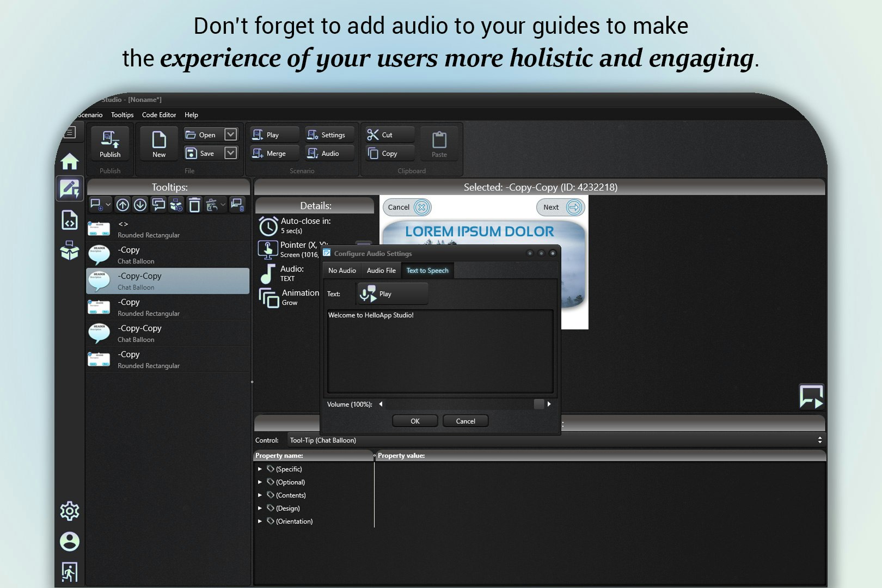Click Paste in the Clipboard group

439,144
